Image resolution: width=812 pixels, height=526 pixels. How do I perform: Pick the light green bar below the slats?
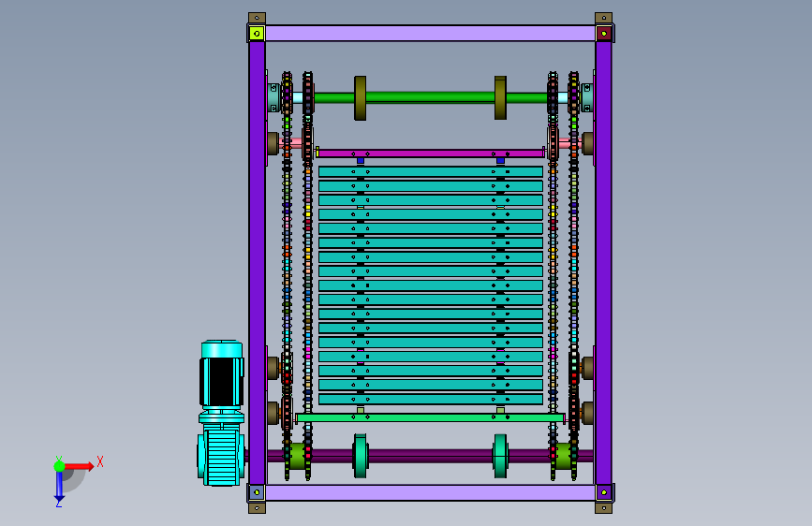tap(430, 417)
